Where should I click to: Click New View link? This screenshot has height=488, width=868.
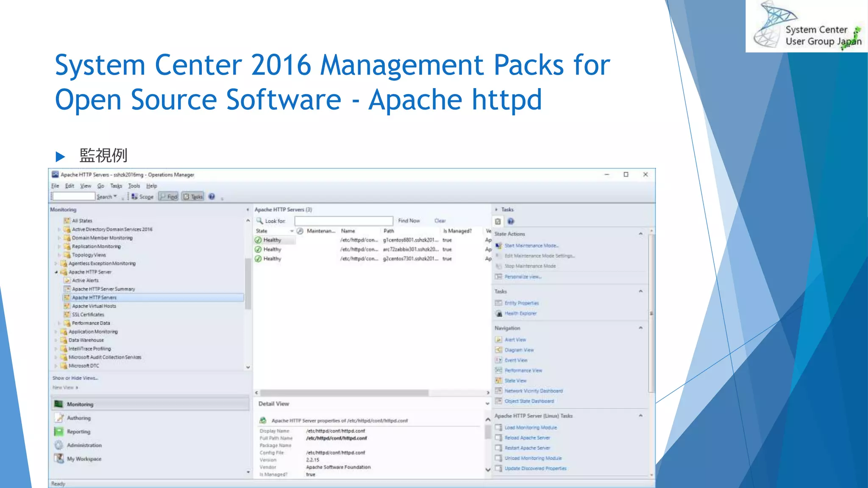65,388
